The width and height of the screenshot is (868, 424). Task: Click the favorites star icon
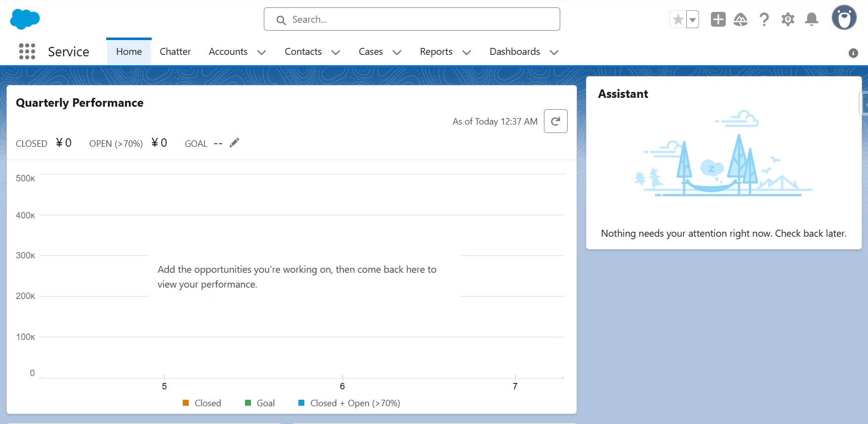pyautogui.click(x=678, y=20)
